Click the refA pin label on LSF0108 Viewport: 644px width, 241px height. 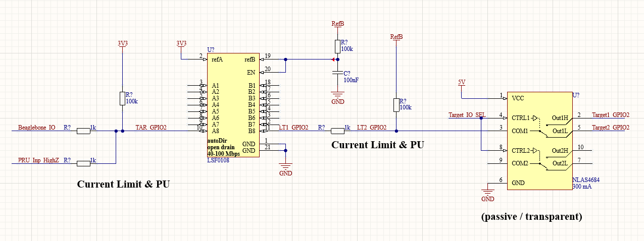click(x=217, y=59)
